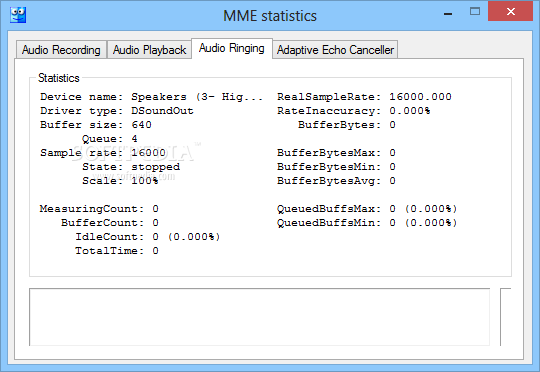Click the TotalTime label
Screen dimensions: 540x372
coord(110,251)
